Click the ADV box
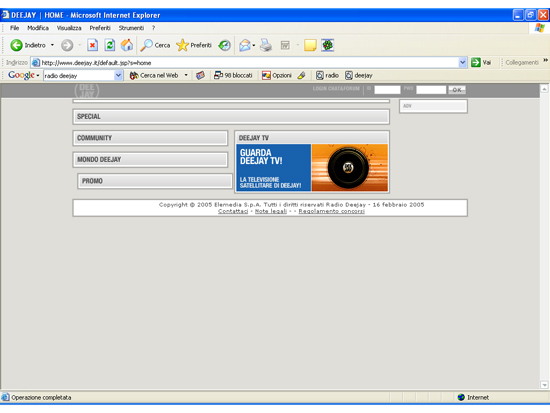Screen dimensions: 550x413 pyautogui.click(x=433, y=106)
